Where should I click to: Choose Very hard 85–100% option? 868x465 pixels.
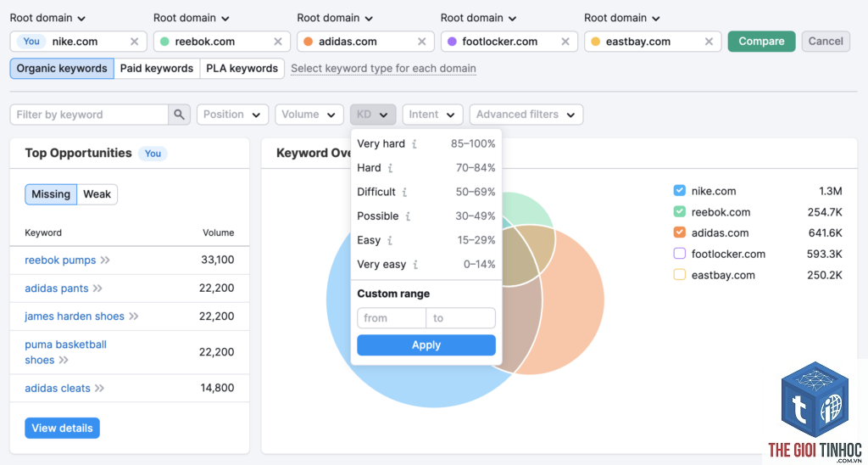point(426,144)
